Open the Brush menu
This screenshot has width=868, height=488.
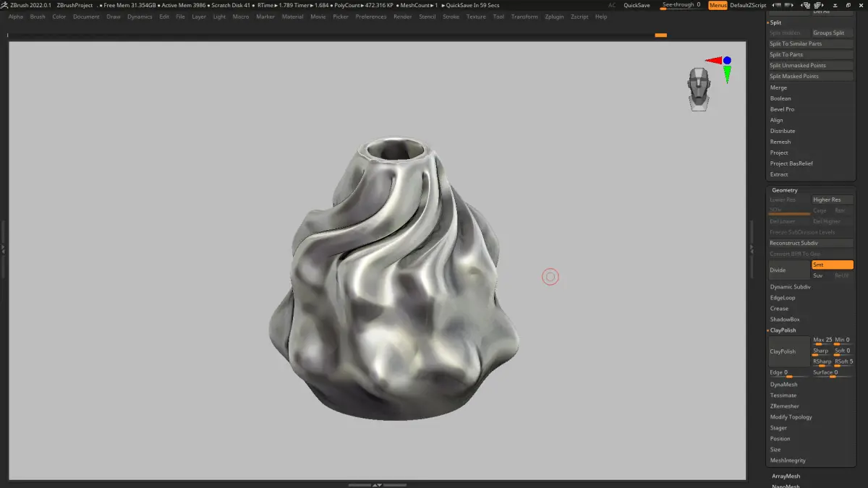point(38,17)
